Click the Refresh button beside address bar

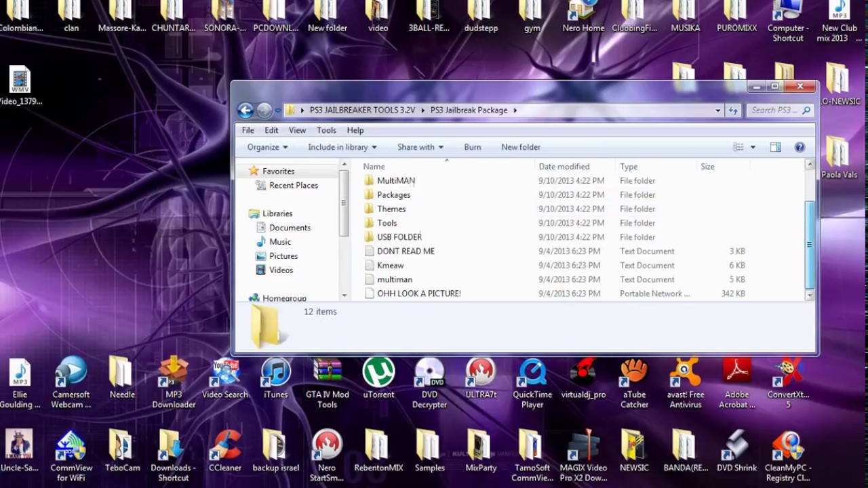[733, 110]
